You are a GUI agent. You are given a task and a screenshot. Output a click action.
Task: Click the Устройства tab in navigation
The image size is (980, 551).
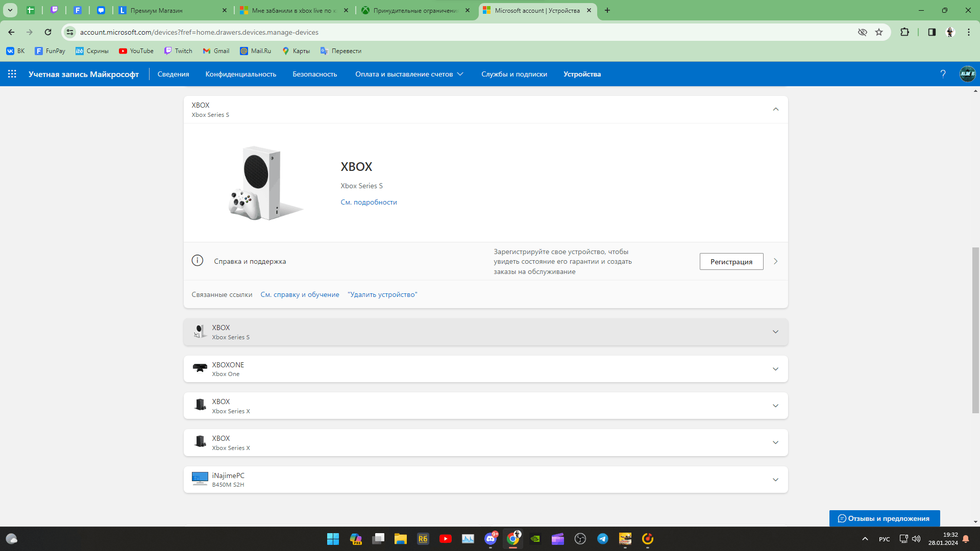tap(581, 73)
